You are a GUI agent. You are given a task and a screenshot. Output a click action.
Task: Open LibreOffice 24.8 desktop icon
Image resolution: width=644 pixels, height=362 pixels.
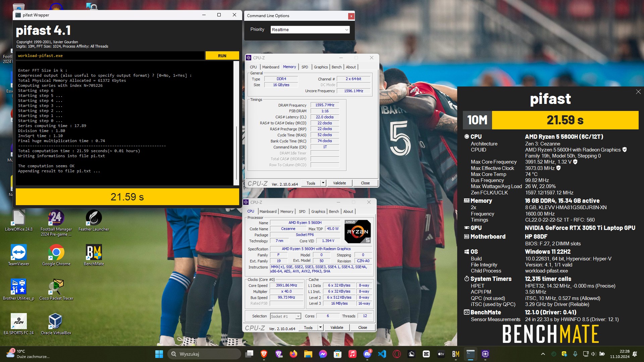coord(19,221)
